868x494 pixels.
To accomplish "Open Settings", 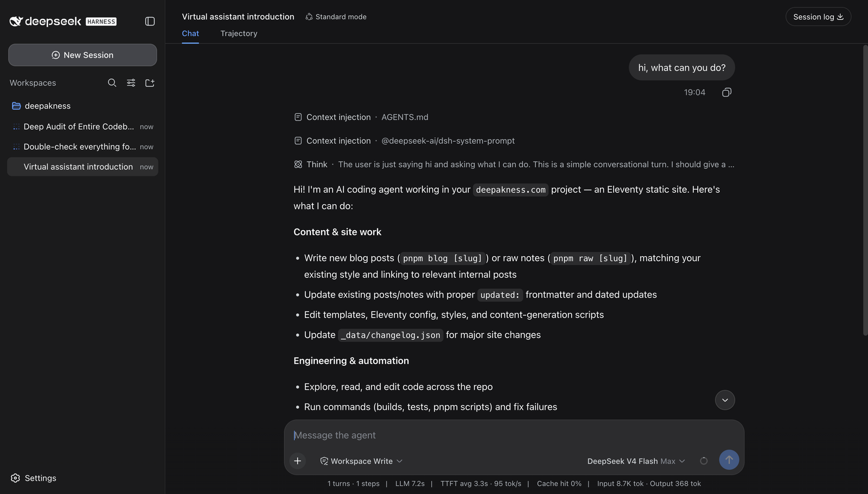I will click(x=34, y=478).
